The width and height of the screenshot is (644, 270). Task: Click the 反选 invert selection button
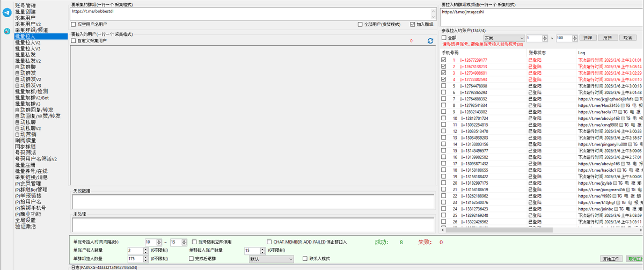point(608,38)
